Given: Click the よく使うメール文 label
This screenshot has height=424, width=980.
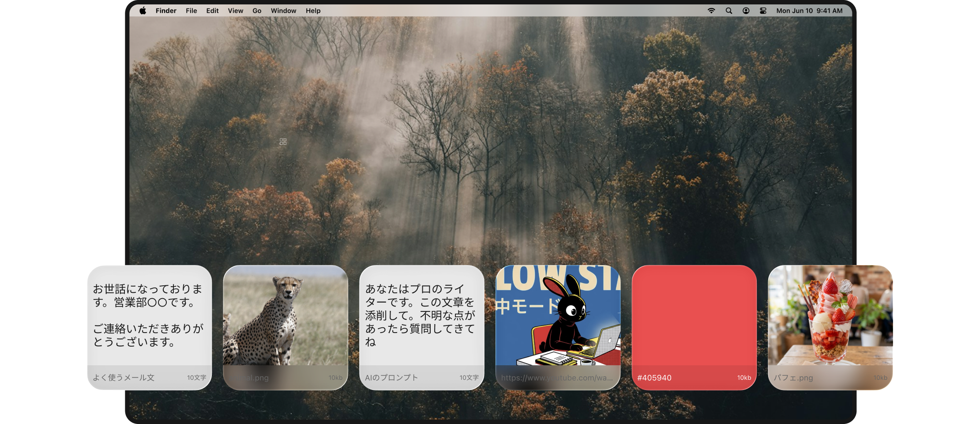Looking at the screenshot, I should tap(124, 378).
